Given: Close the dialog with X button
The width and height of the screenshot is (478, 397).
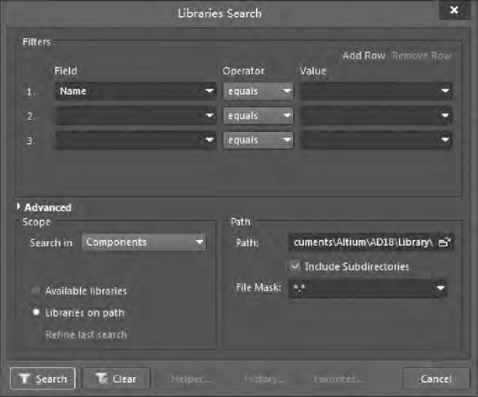Looking at the screenshot, I should click(454, 10).
